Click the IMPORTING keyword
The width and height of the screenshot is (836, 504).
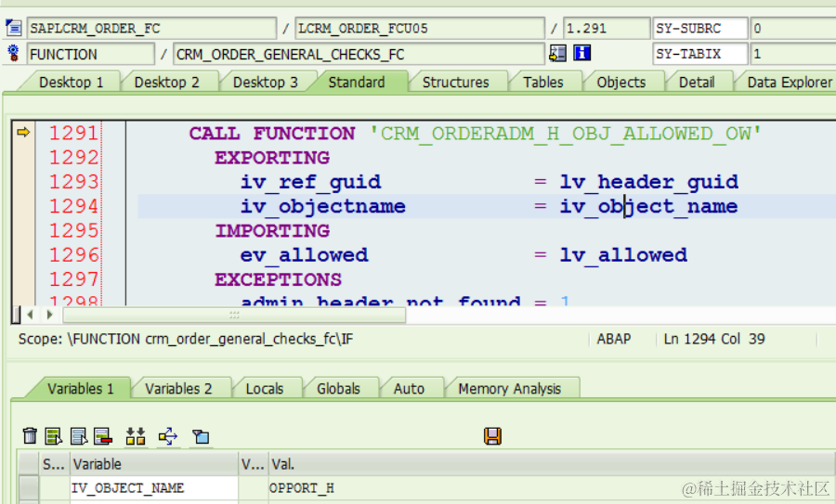coord(272,231)
